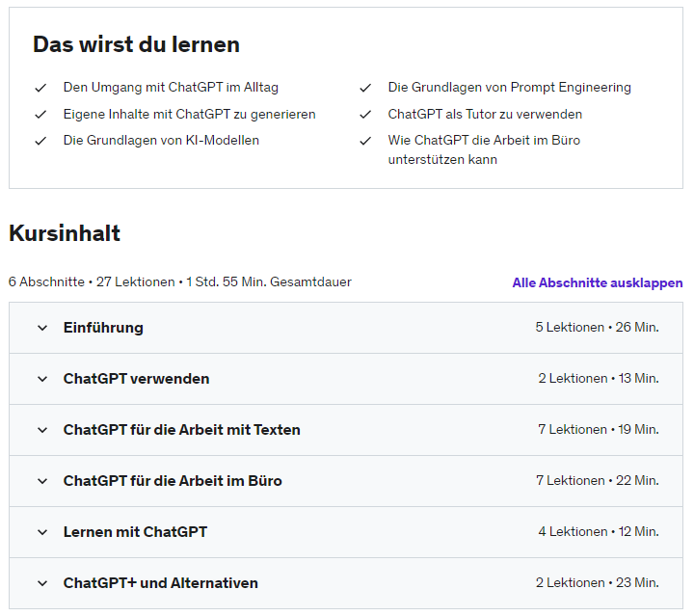This screenshot has height=616, width=694.
Task: Expand all sections via Alle Abschnitte ausklappen
Action: 597,283
